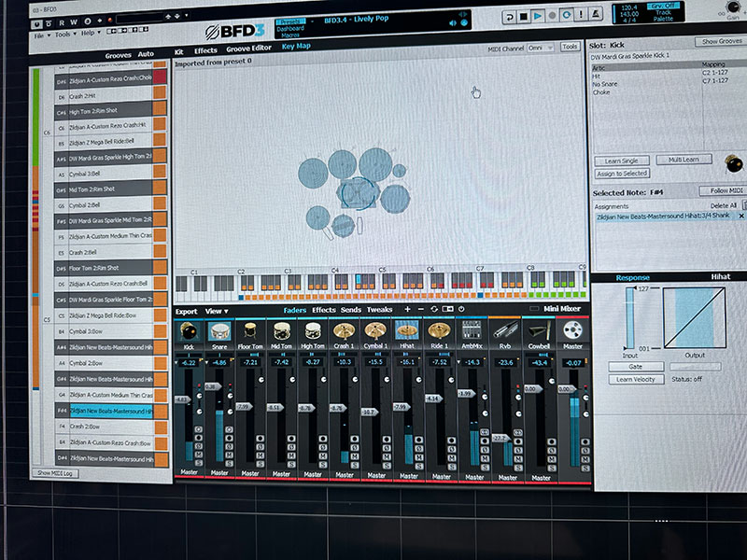The image size is (747, 560).
Task: Click the stop transport button
Action: pyautogui.click(x=523, y=17)
